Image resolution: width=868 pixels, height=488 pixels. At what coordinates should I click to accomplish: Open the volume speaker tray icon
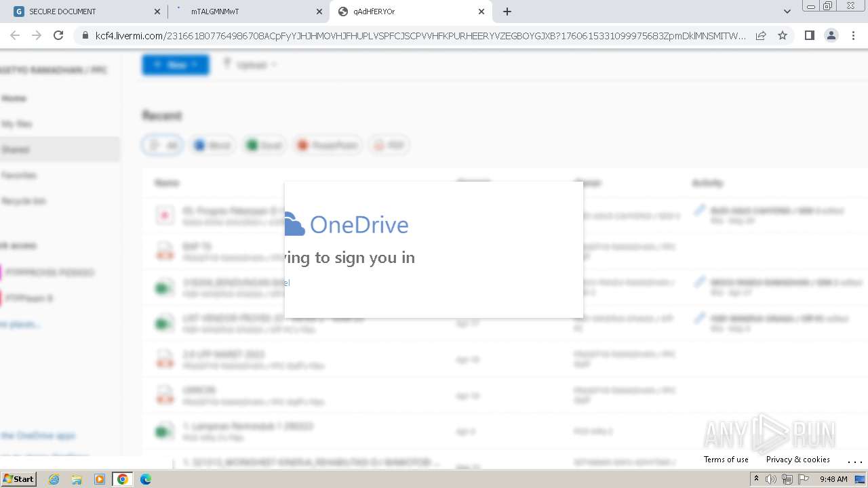coord(771,479)
